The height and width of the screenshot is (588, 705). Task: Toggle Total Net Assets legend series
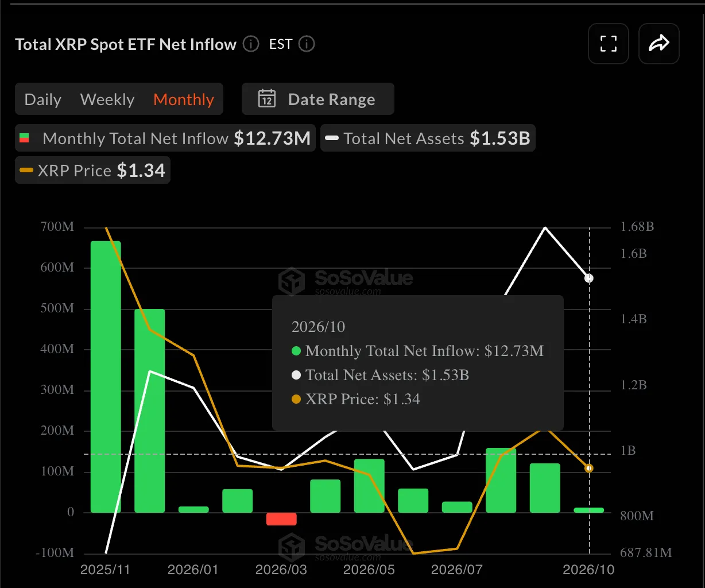tap(428, 138)
